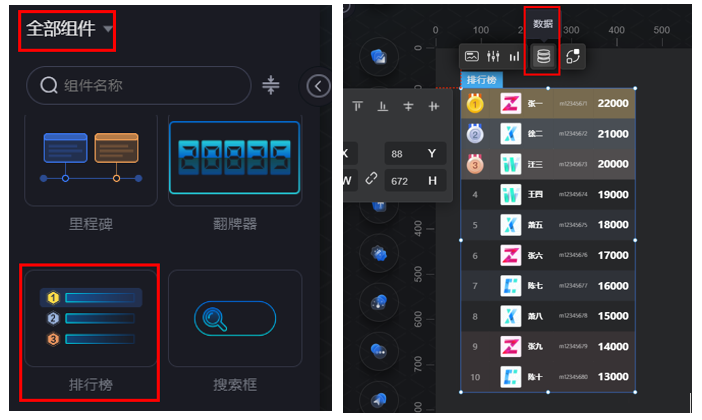Select the 排行榜 component card
The width and height of the screenshot is (702, 420).
91,331
